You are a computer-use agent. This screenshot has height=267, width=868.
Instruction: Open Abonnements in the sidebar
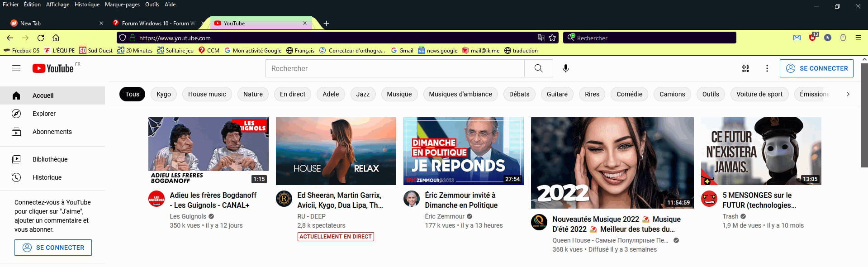pyautogui.click(x=52, y=132)
